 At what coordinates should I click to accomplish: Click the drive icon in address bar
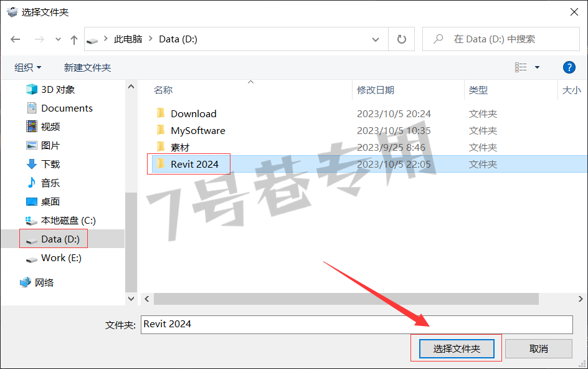pyautogui.click(x=92, y=40)
